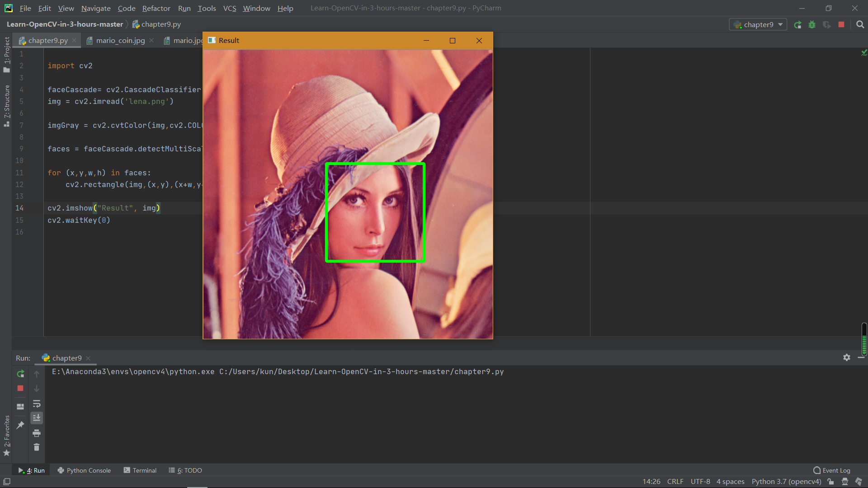Screen dimensions: 868x488
Task: Open the UTF-8 encoding selector
Action: pyautogui.click(x=700, y=481)
